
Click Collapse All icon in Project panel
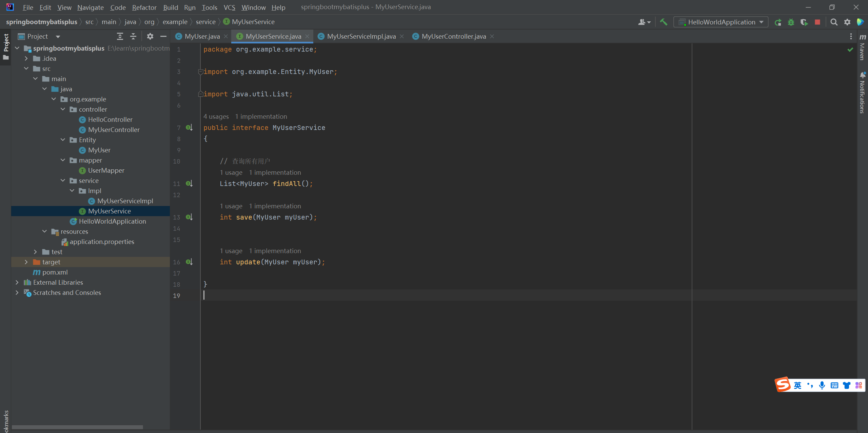[x=133, y=36]
